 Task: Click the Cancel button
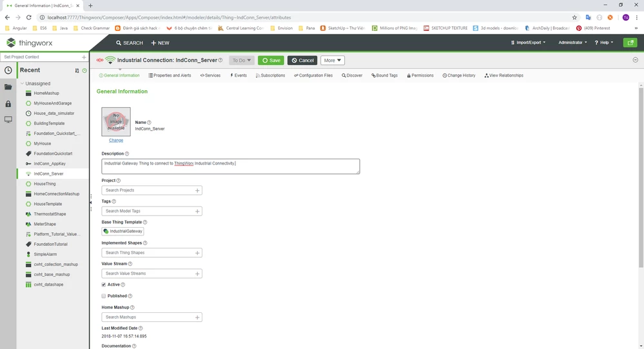(x=302, y=61)
